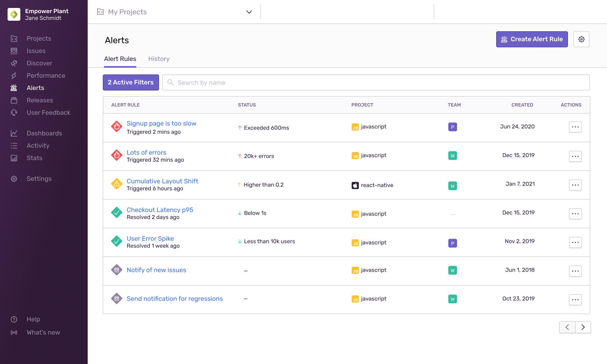Screen dimensions: 607x364
Task: Open the Cumulative Layout Shift rule
Action: click(x=162, y=181)
